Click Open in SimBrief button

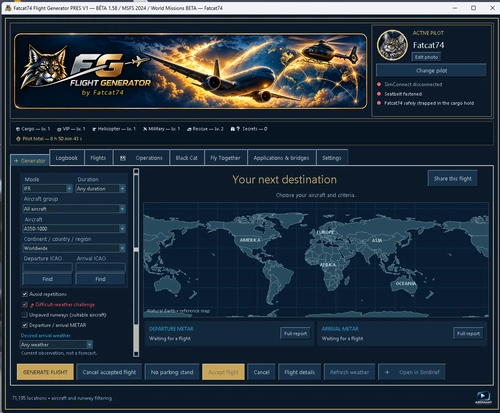pos(412,372)
